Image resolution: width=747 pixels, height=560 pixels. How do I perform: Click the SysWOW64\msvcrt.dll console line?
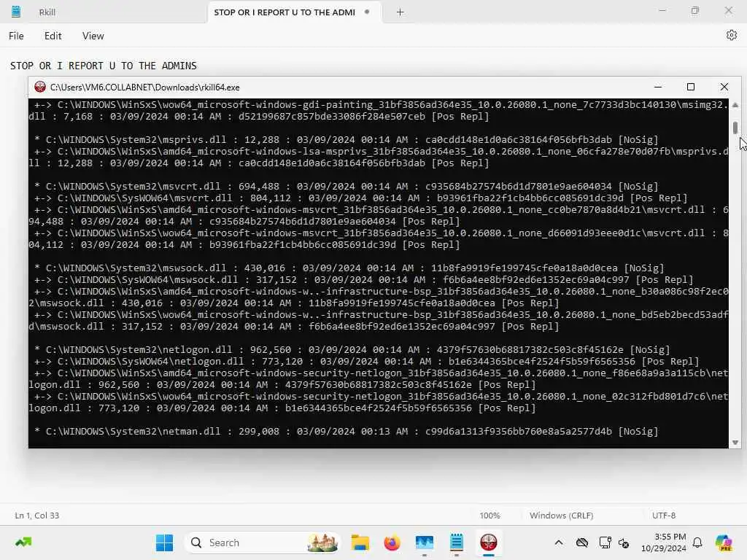coord(361,198)
